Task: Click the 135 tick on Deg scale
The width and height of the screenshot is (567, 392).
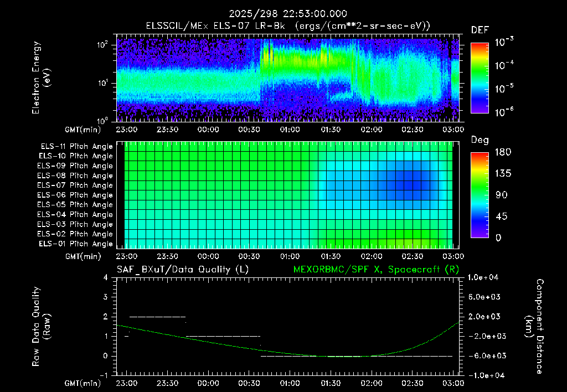Action: (x=503, y=174)
